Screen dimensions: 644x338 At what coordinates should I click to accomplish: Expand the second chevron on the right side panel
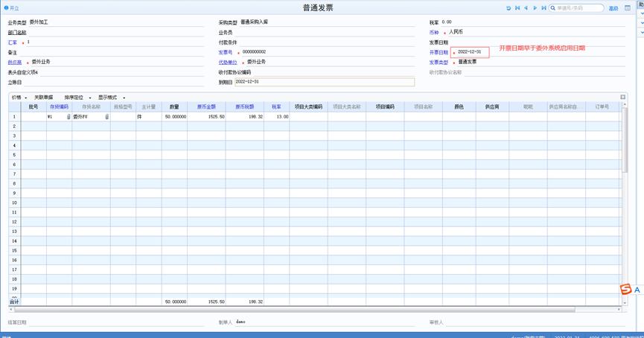coord(642,23)
